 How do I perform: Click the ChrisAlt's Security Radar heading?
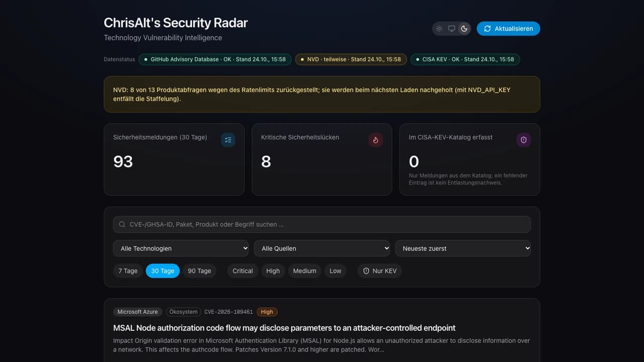click(176, 23)
